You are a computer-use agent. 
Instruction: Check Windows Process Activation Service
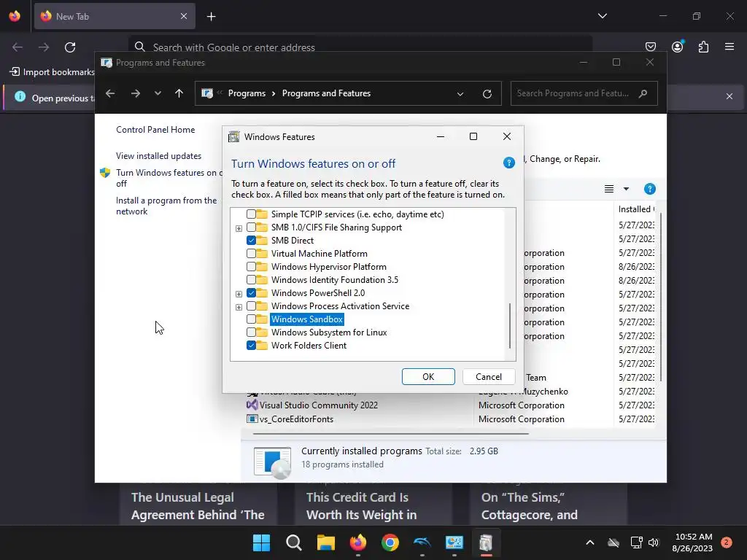(251, 306)
